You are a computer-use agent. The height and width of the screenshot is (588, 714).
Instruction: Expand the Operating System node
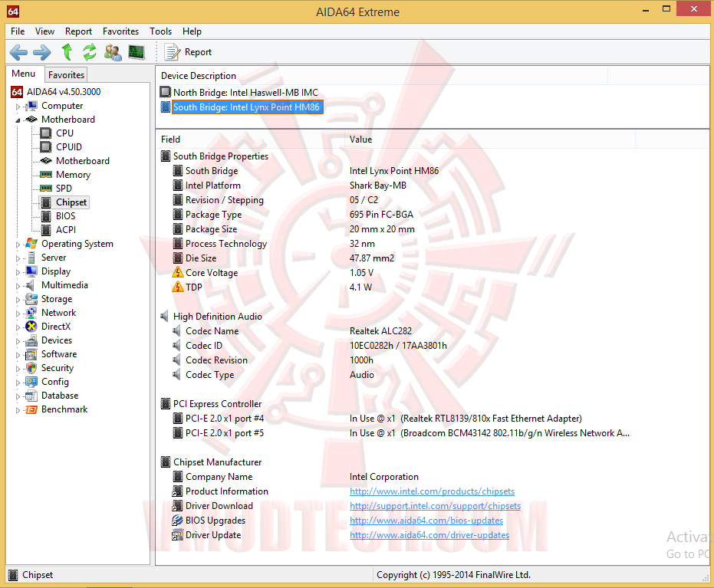pos(18,245)
